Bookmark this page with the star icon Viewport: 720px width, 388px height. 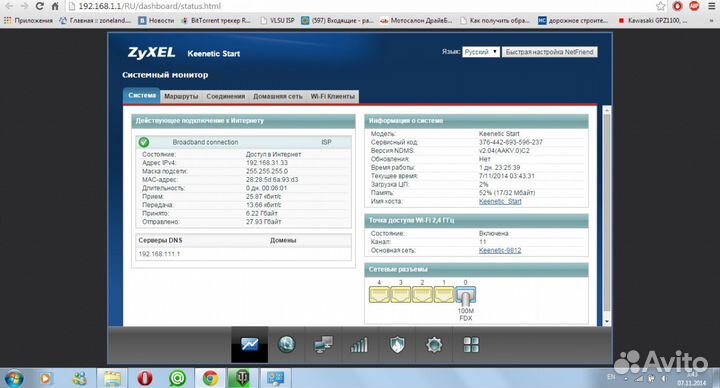pos(660,6)
